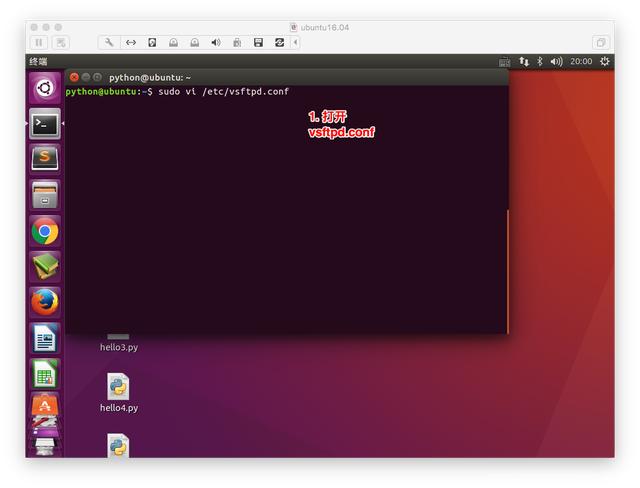Click the Terminal icon in the launcher
Viewport: 640px width, 488px height.
45,124
